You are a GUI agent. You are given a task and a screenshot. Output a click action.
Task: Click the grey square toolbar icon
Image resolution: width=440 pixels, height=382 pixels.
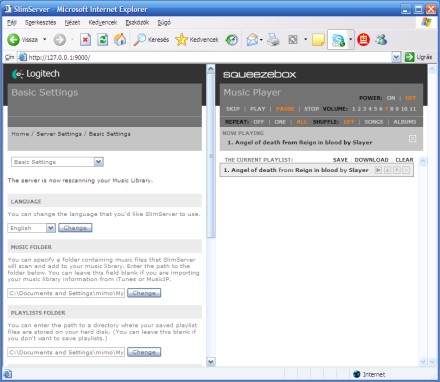293,40
